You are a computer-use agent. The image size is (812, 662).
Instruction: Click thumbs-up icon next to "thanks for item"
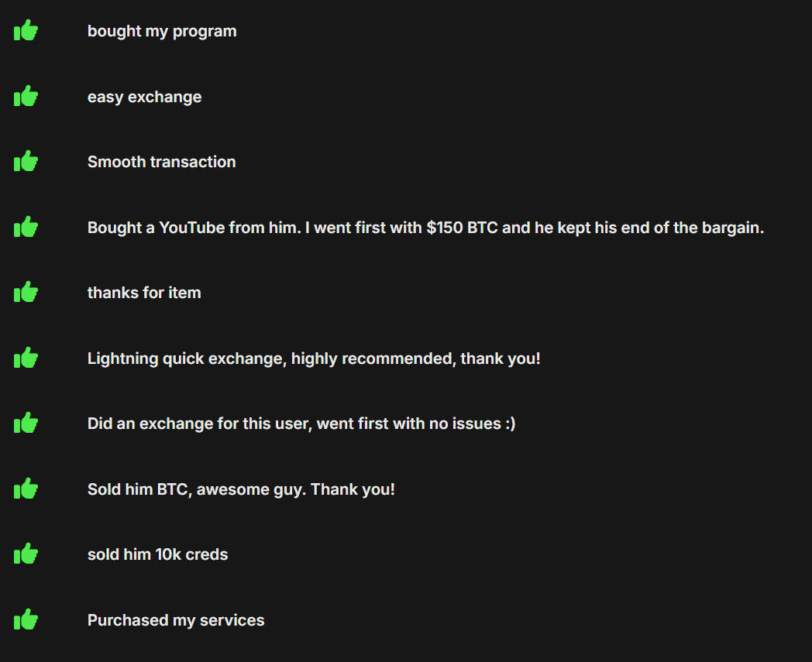click(26, 293)
